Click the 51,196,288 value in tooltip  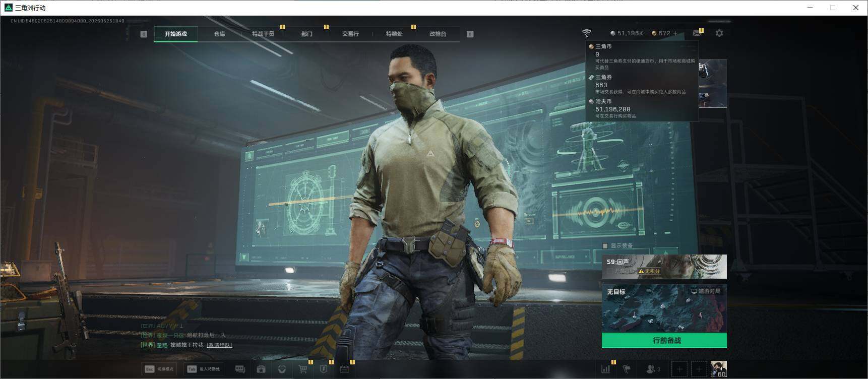(613, 109)
